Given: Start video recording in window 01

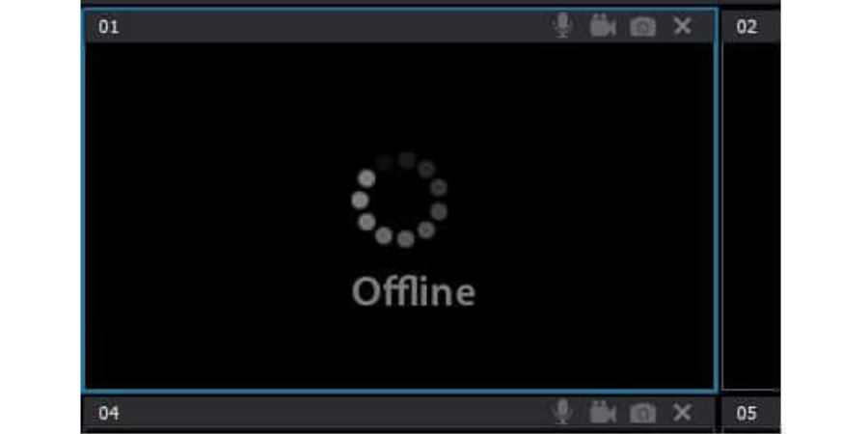Looking at the screenshot, I should (603, 26).
